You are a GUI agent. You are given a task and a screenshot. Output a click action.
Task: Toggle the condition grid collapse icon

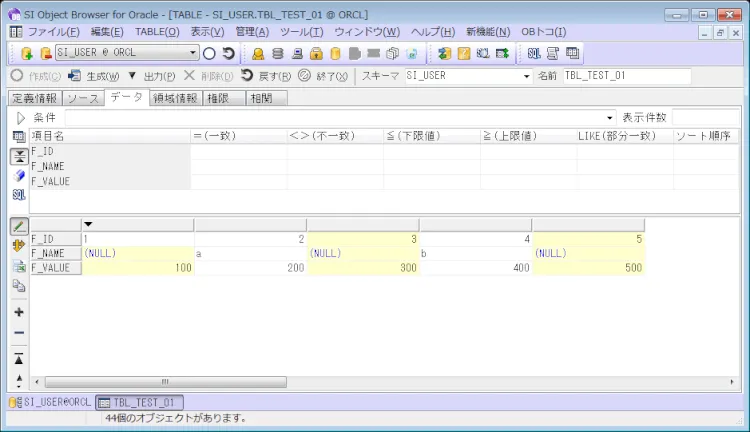coord(19,156)
